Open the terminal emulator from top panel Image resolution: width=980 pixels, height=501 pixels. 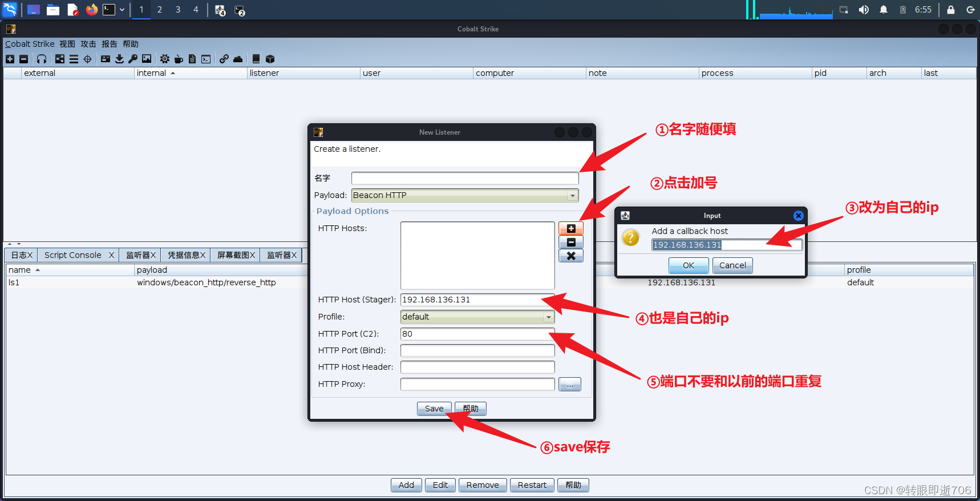click(x=109, y=10)
